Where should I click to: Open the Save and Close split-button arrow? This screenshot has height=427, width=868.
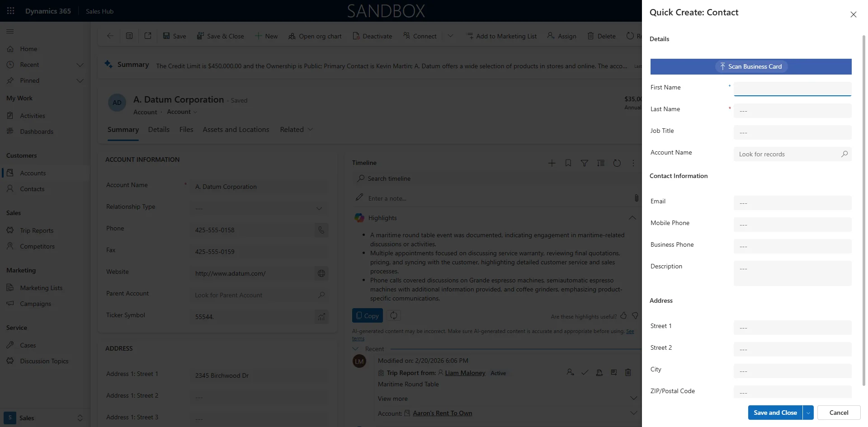click(807, 413)
